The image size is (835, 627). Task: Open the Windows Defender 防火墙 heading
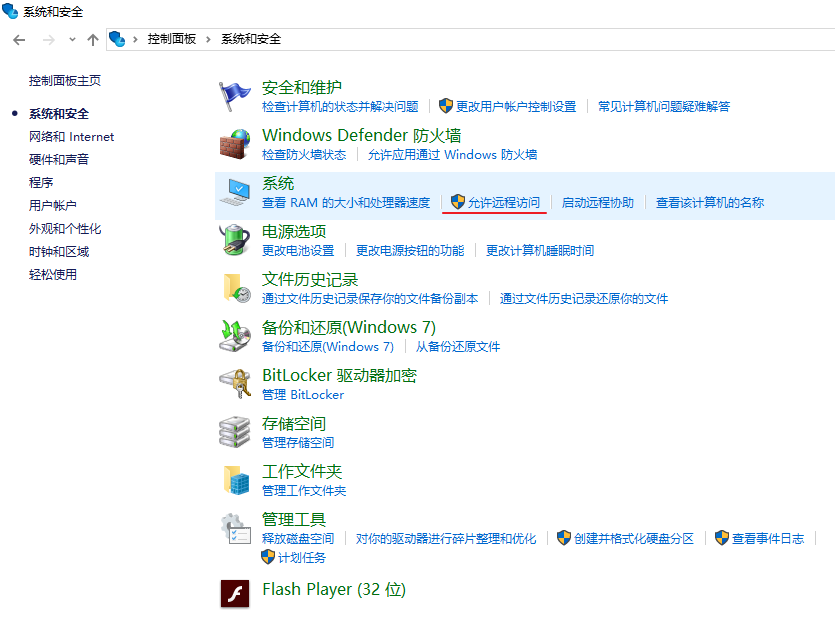click(x=362, y=135)
